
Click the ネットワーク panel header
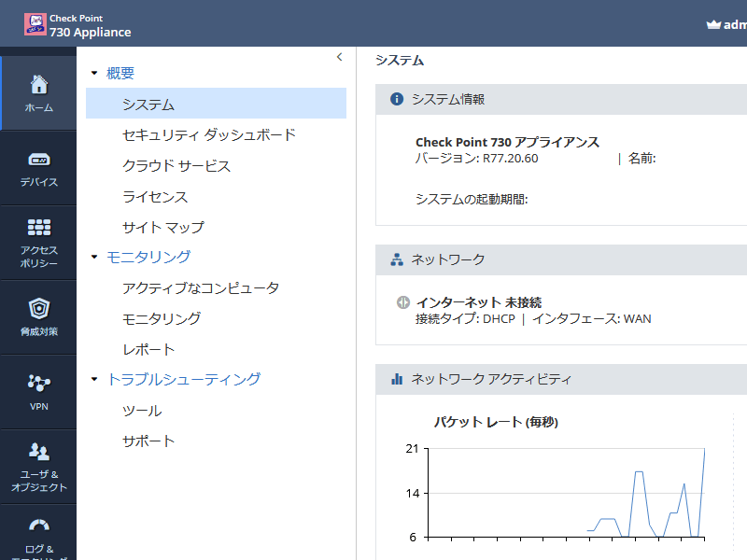[561, 259]
